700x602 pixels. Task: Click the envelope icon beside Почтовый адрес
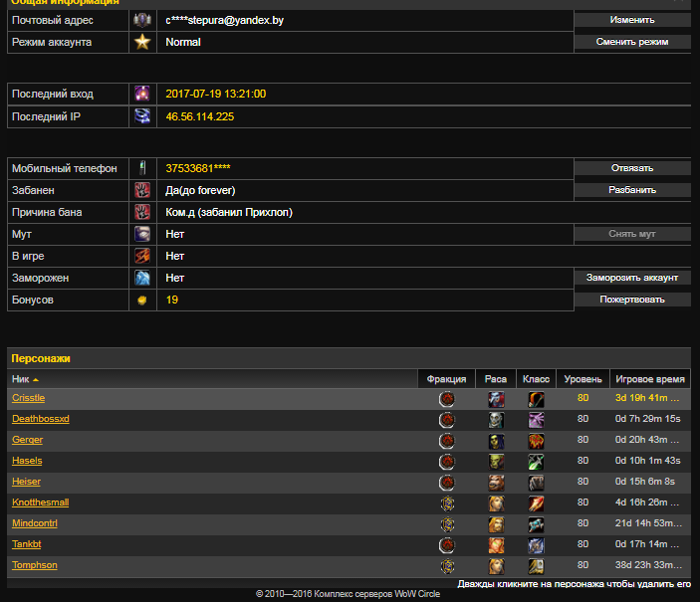click(142, 20)
